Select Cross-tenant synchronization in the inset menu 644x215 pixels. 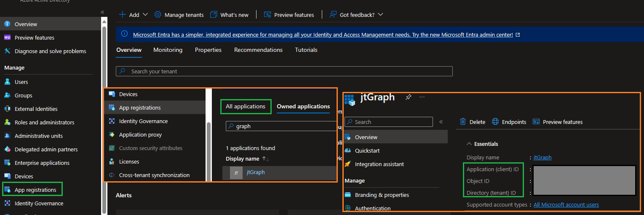pos(155,175)
